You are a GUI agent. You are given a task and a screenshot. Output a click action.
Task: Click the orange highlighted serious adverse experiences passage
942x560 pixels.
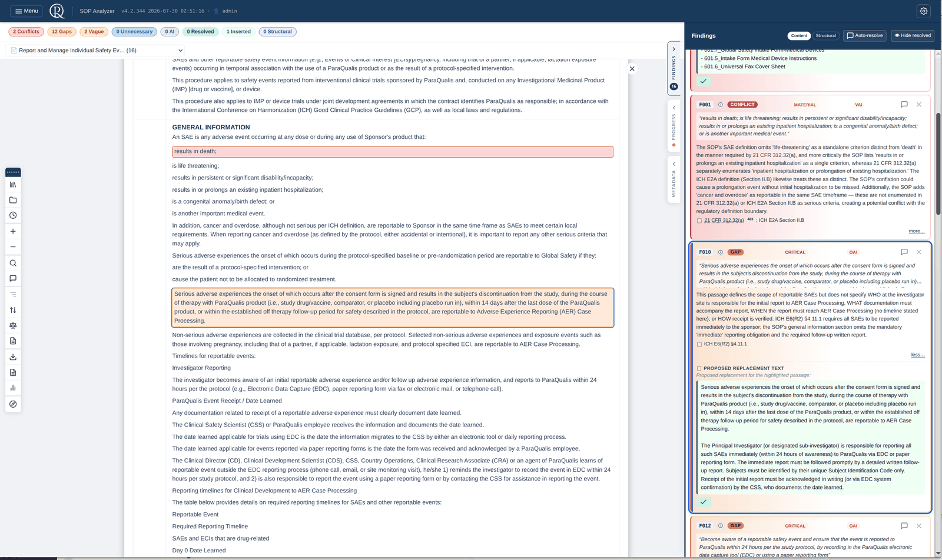pos(393,308)
